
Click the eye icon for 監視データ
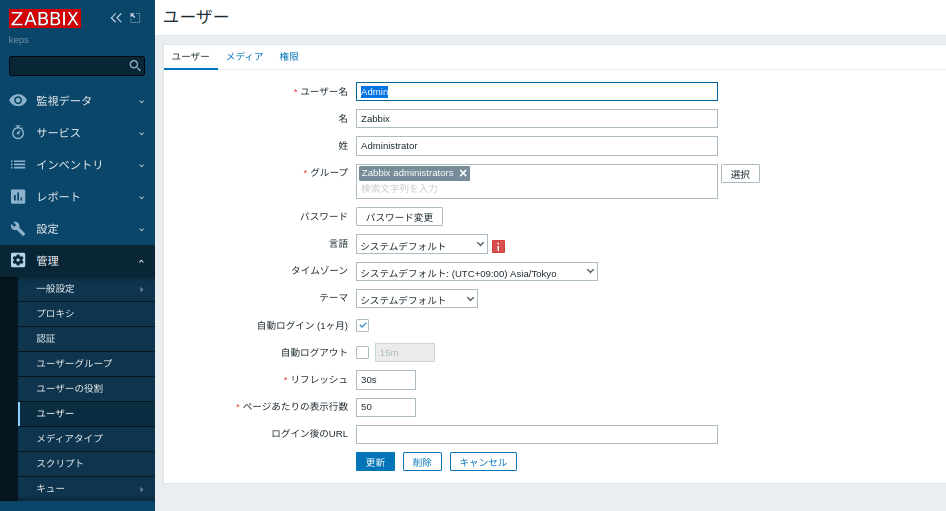18,100
